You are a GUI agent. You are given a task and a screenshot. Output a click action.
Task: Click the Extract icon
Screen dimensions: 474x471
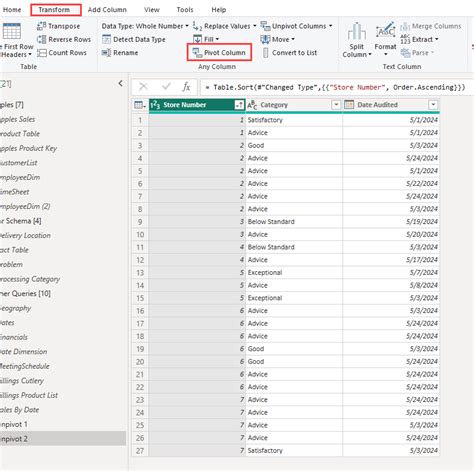(x=405, y=39)
